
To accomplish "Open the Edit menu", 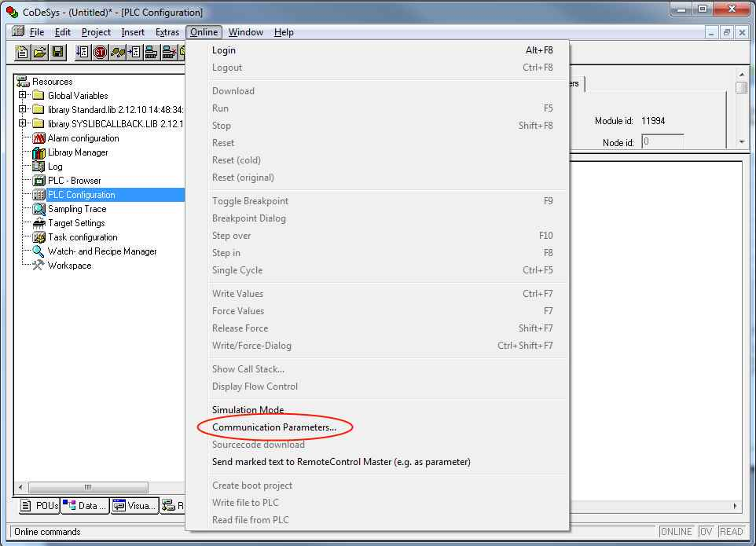I will pos(63,31).
